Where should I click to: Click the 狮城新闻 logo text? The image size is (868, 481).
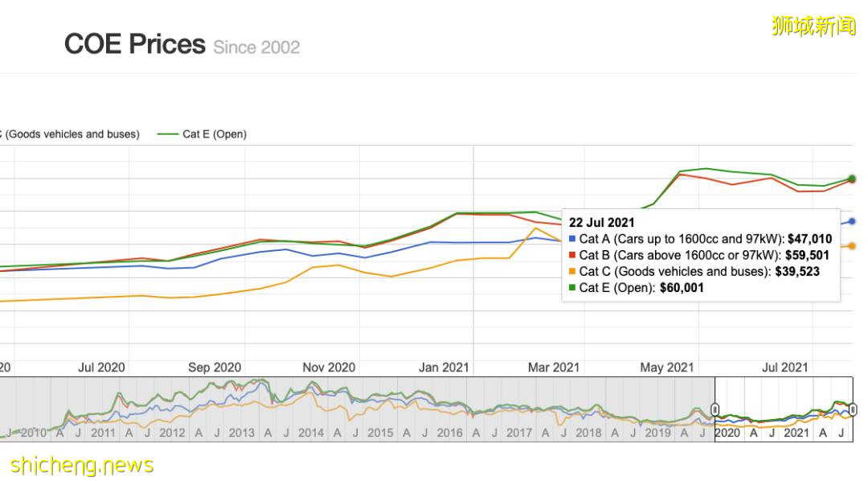813,26
